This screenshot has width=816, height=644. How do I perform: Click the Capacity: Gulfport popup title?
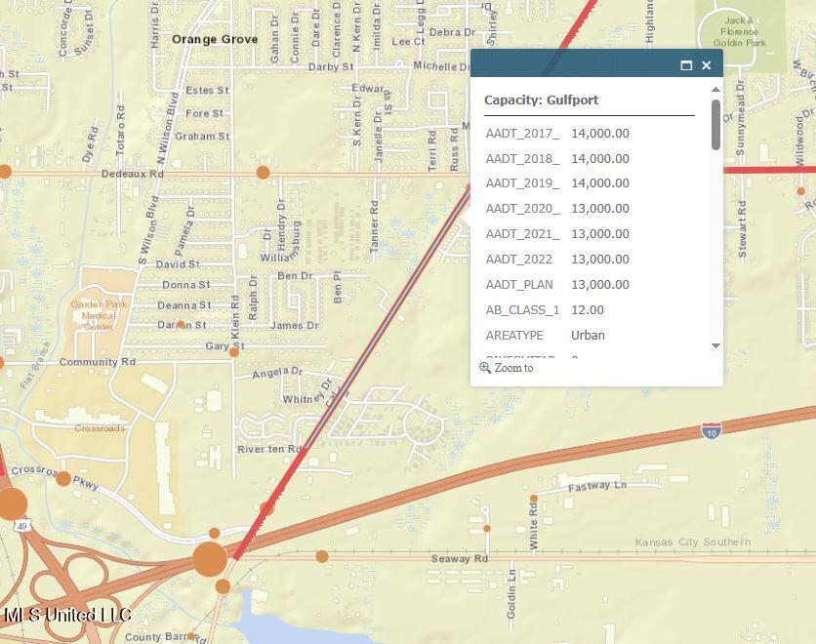pyautogui.click(x=542, y=100)
